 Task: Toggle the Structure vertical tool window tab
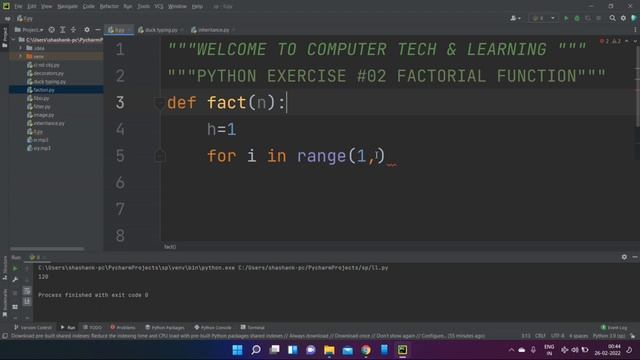coord(4,268)
